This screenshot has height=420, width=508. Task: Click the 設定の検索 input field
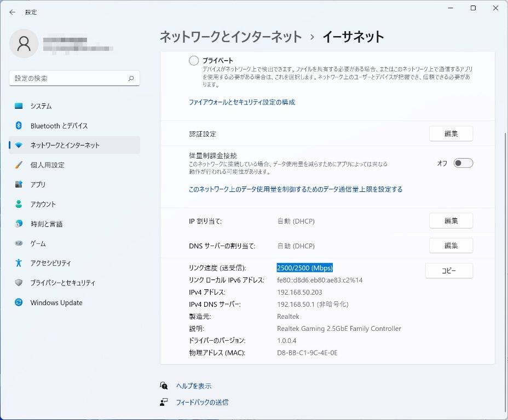pyautogui.click(x=68, y=79)
